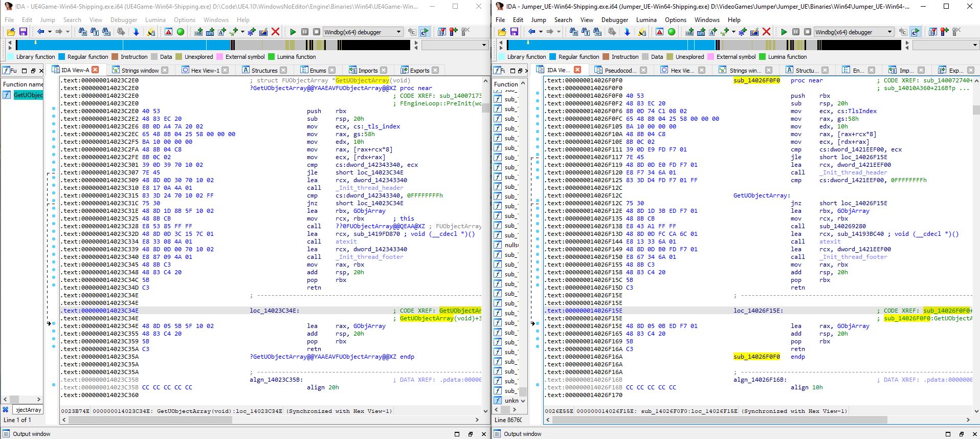Click blue down-arrow jump icon in UE4Game toolbar
This screenshot has width=980, height=439.
[136, 32]
